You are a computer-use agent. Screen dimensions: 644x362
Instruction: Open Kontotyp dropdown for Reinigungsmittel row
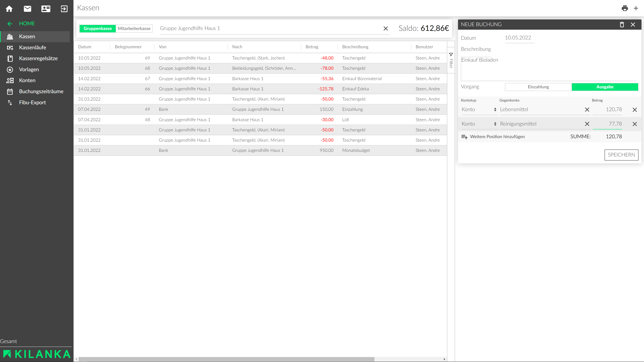coord(479,124)
